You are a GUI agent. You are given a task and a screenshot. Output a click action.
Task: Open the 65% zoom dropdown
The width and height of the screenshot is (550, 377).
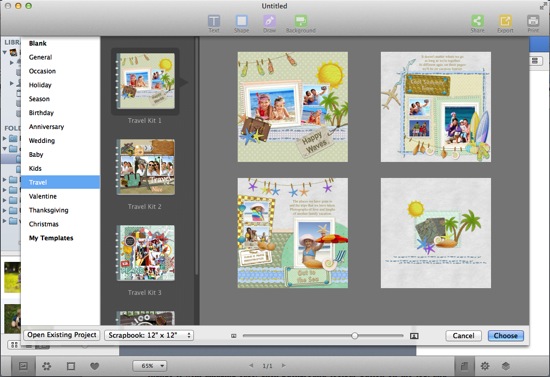click(150, 366)
